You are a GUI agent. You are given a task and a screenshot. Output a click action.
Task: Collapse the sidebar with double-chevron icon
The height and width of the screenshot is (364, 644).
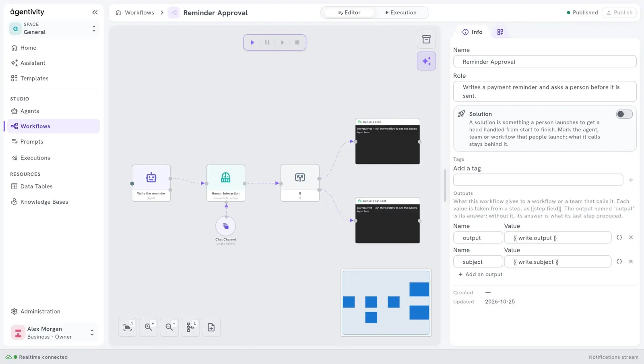95,12
